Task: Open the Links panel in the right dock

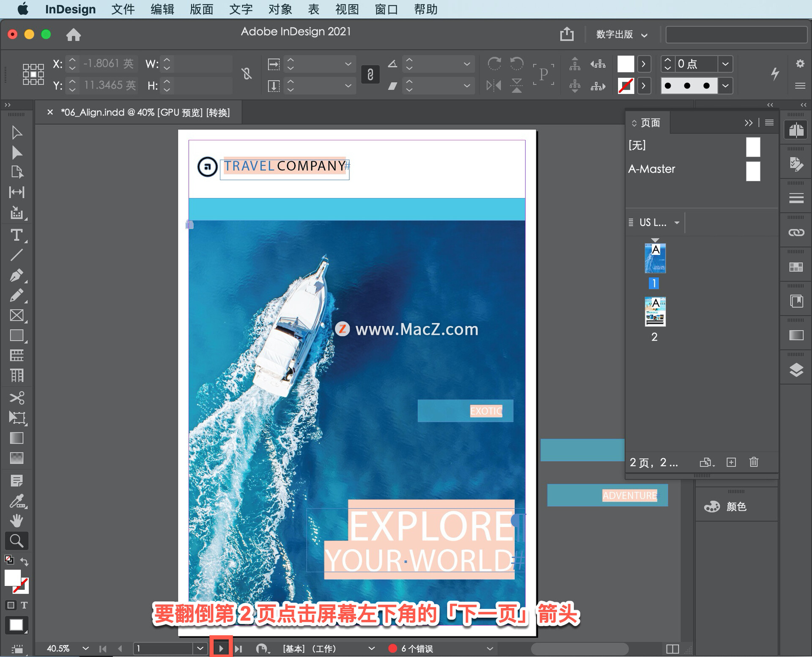Action: [797, 232]
